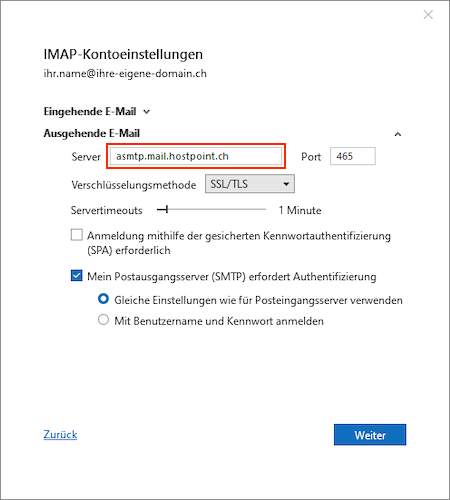Click the email address ihr.name@ihre-eigene-domain.ch
Screen dimensions: 450x500
[125, 73]
